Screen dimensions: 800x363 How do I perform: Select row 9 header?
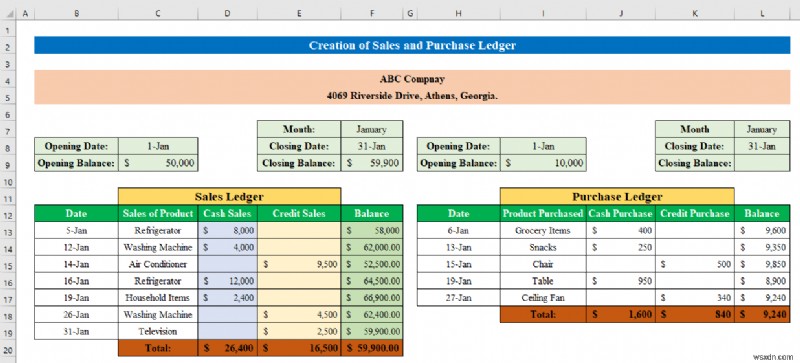tap(8, 163)
